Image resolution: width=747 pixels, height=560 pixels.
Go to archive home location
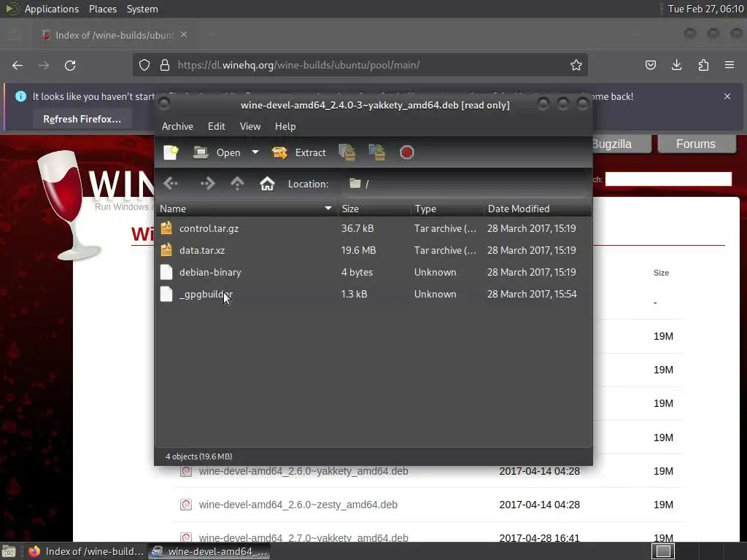[x=267, y=183]
